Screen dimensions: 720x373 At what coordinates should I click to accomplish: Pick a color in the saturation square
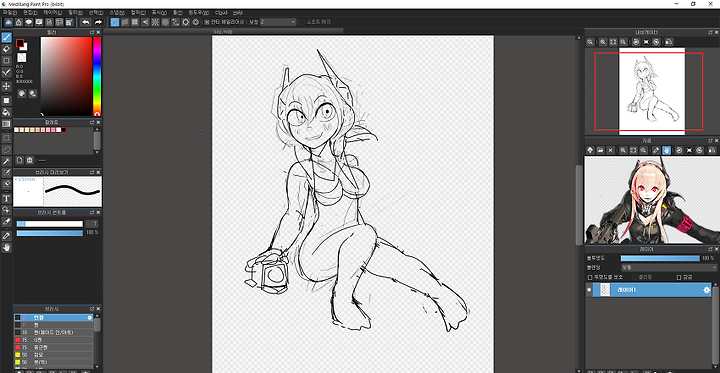click(66, 76)
